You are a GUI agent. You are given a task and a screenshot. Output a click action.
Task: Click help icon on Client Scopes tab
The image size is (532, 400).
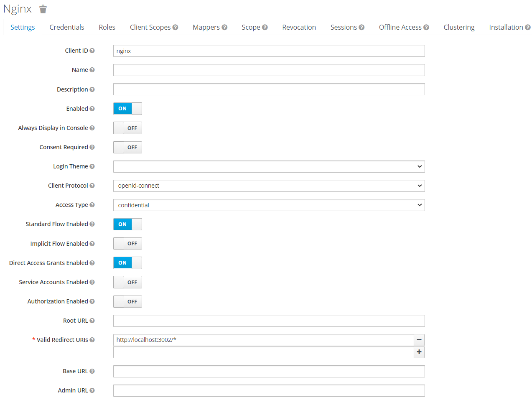(175, 27)
